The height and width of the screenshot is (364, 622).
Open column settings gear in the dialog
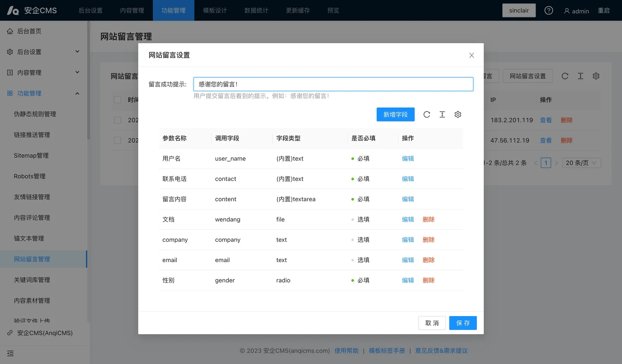coord(458,114)
